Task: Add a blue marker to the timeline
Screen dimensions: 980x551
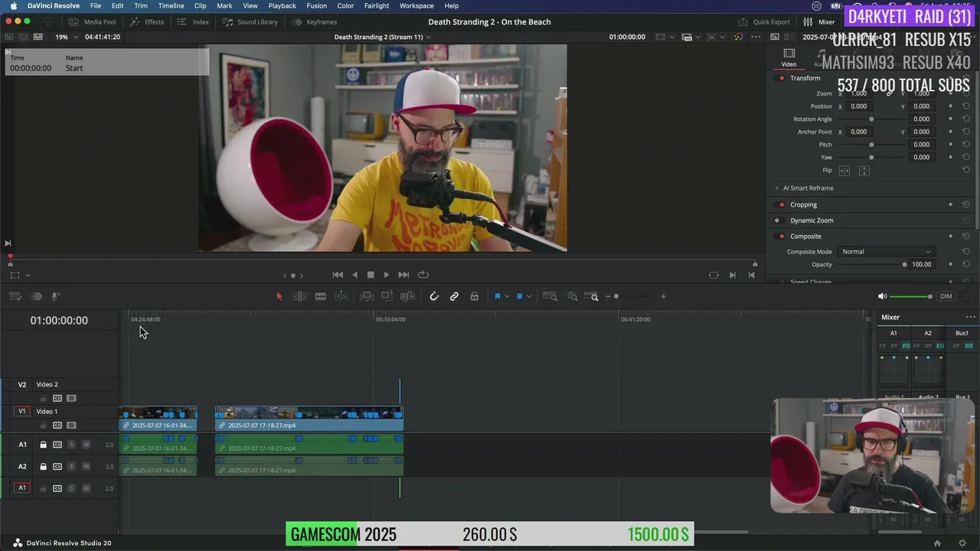Action: (x=519, y=296)
